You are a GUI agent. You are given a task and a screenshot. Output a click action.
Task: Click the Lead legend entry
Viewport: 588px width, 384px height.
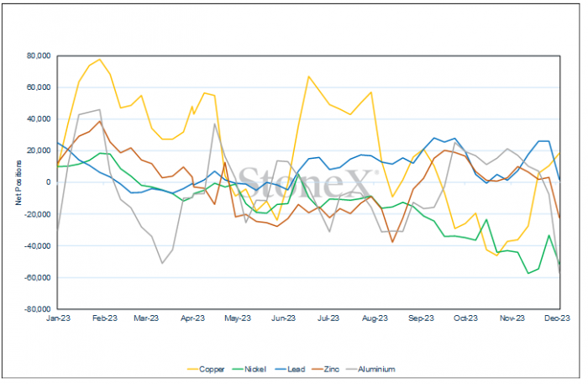tap(290, 370)
